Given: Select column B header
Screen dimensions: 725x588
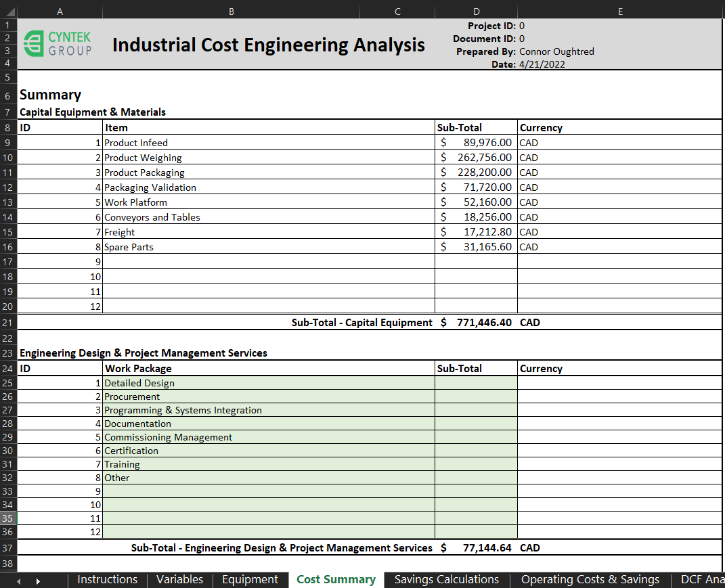Looking at the screenshot, I should (x=231, y=12).
